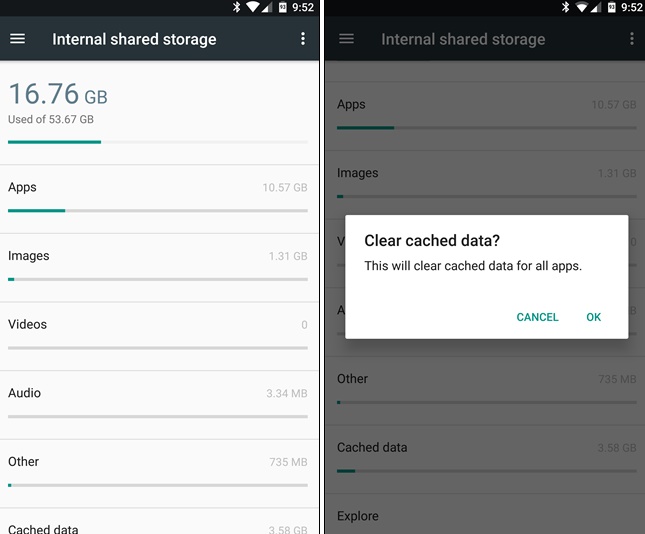Confirm clearing cached data with OK

(x=594, y=317)
